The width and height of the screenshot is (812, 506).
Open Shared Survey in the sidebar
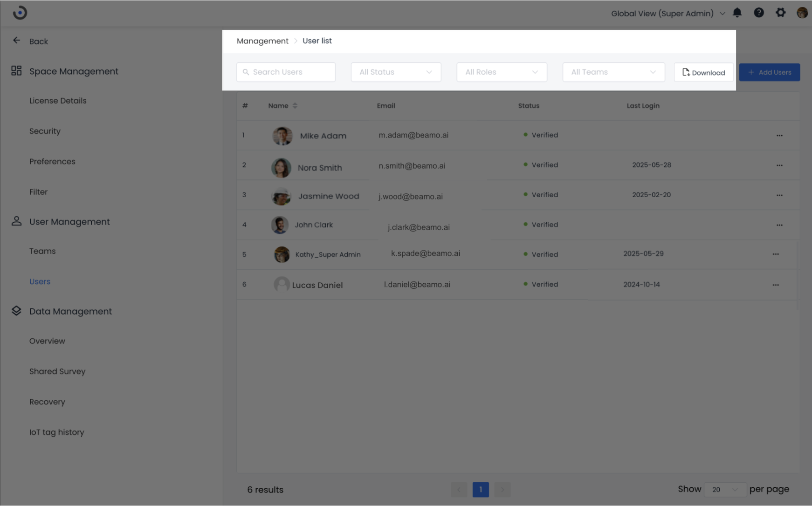coord(57,371)
